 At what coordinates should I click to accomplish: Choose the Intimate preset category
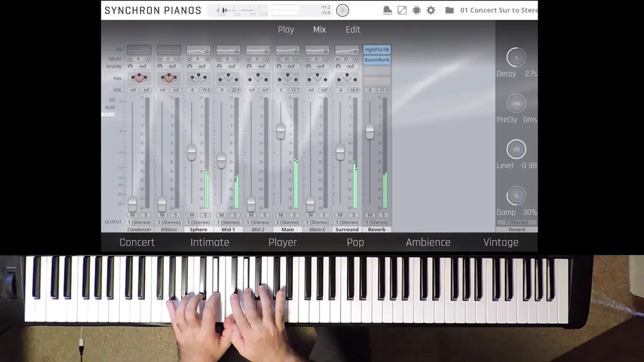point(210,242)
